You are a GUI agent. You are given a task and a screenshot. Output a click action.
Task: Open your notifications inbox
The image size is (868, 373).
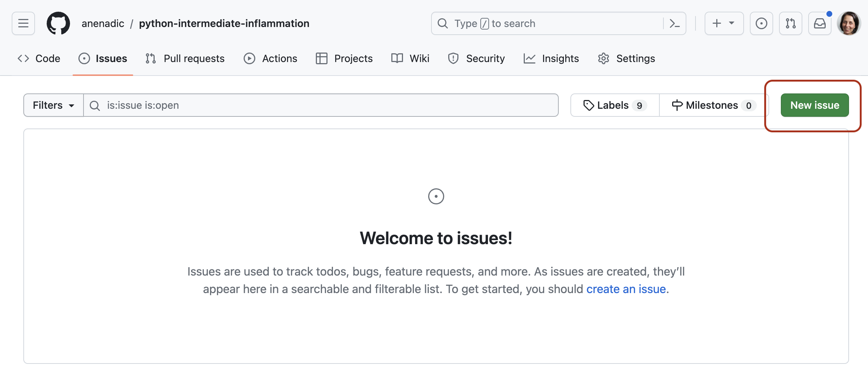(819, 23)
